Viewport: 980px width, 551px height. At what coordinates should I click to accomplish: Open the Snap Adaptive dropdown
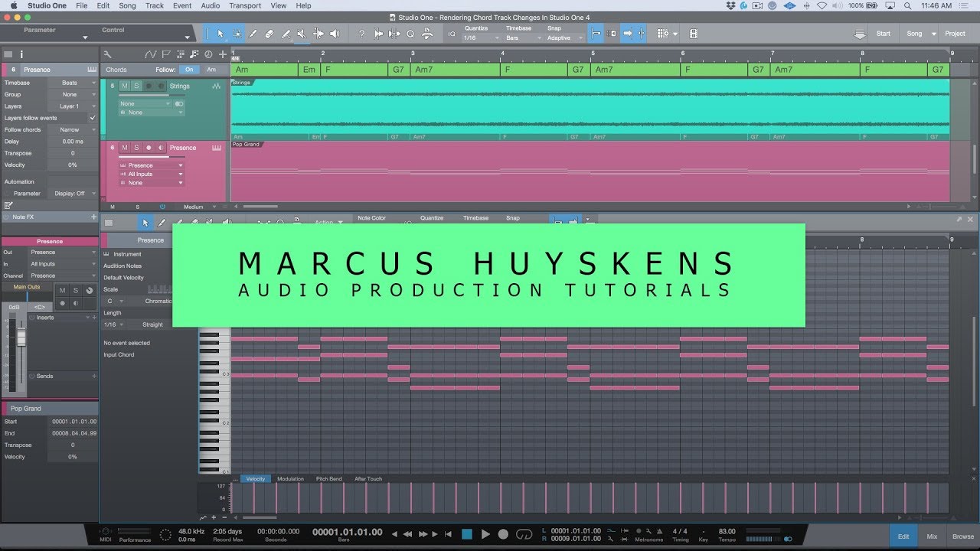tap(563, 37)
